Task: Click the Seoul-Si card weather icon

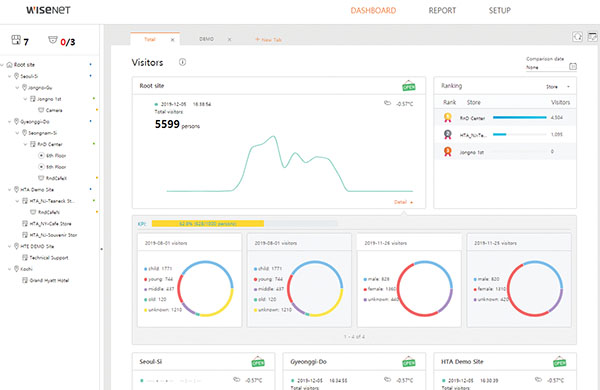Action: [x=236, y=380]
